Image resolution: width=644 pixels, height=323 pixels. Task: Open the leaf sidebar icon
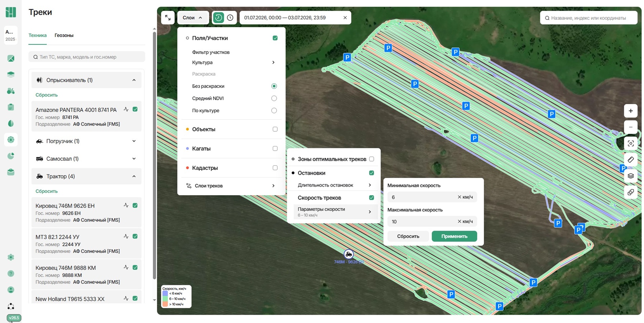(x=11, y=123)
